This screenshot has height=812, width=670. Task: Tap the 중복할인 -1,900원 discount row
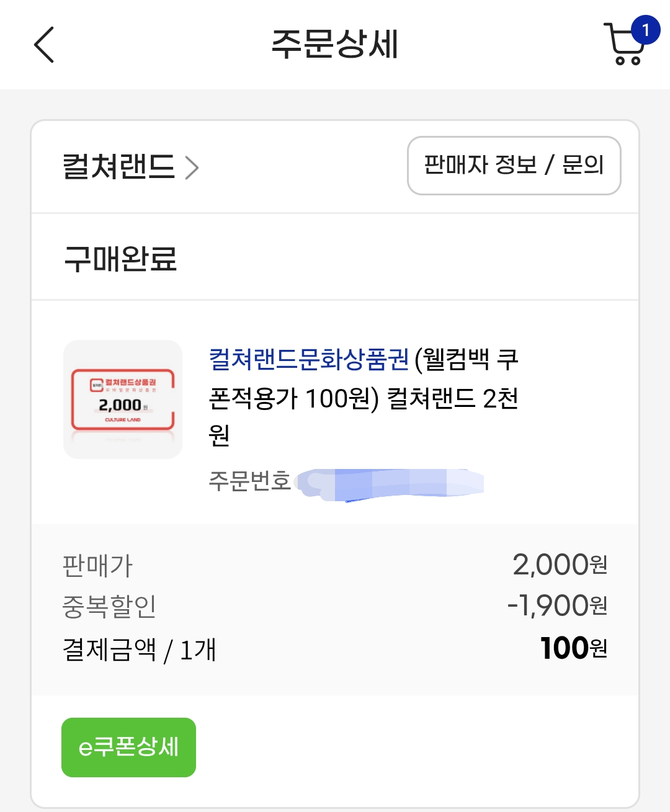point(335,606)
